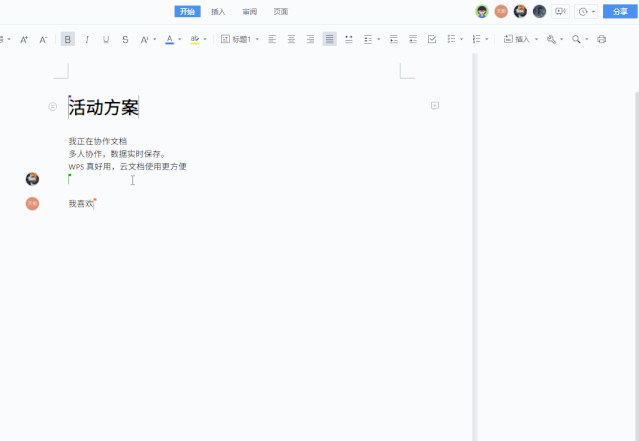This screenshot has height=441, width=639.
Task: Click the superscript A icon
Action: point(144,40)
